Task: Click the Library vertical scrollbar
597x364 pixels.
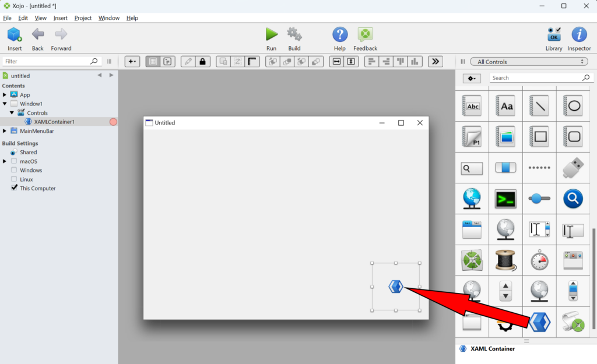Action: (594, 279)
